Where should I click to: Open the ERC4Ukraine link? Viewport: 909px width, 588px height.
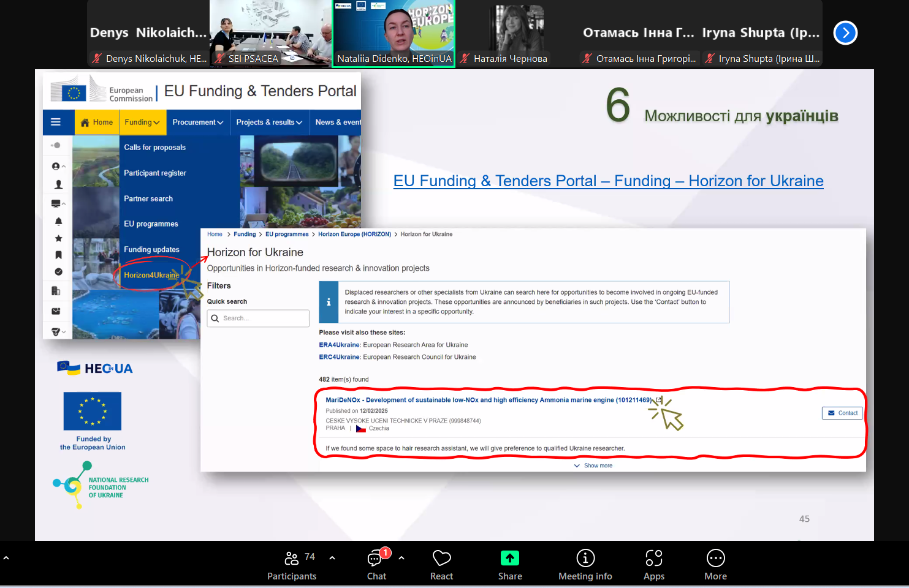[x=340, y=357]
